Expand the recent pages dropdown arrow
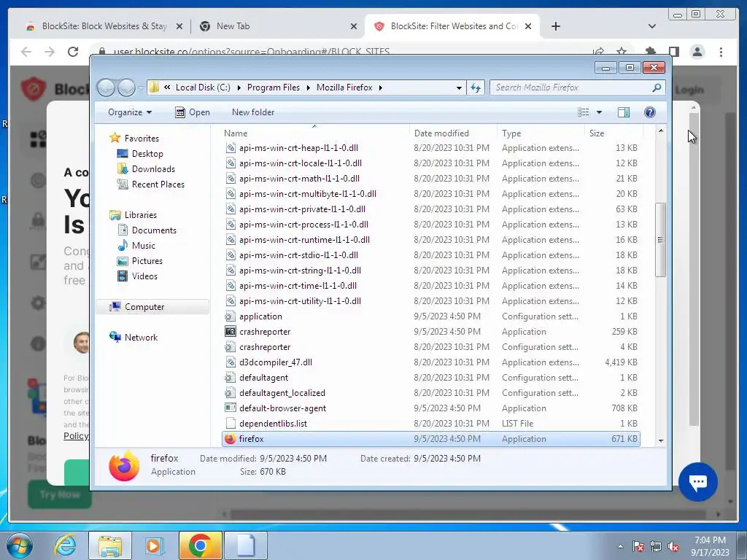 click(x=141, y=87)
